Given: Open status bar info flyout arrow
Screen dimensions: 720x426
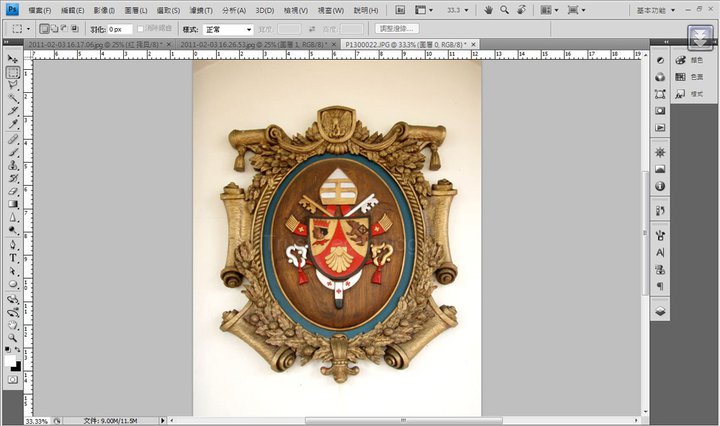Looking at the screenshot, I should tap(162, 420).
